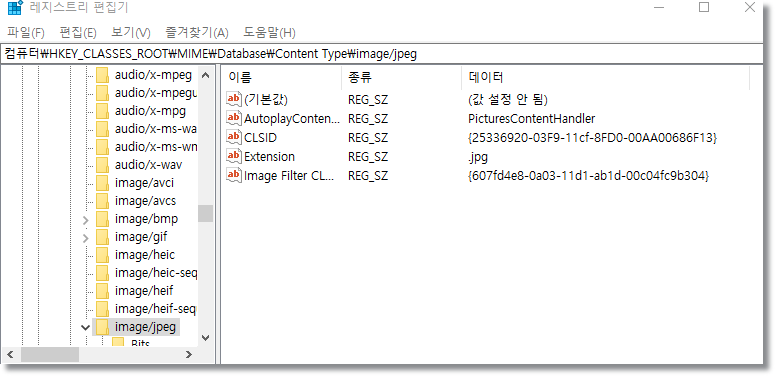Select the image/heic-sequence tree key
This screenshot has width=775, height=376.
pyautogui.click(x=156, y=273)
